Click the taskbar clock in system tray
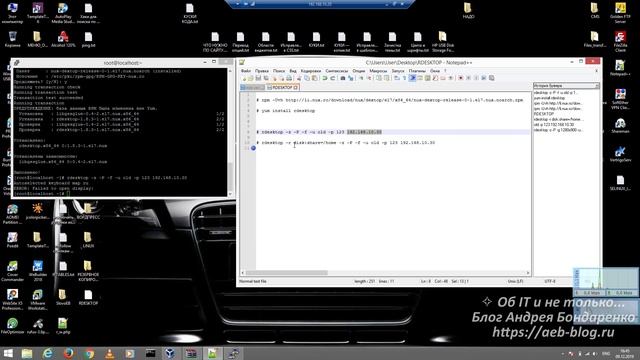 [x=625, y=353]
